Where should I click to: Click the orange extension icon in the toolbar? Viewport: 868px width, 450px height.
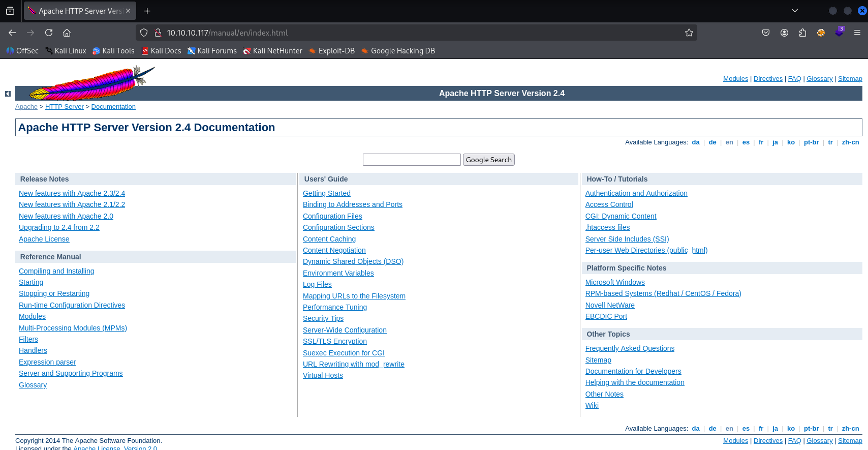821,33
